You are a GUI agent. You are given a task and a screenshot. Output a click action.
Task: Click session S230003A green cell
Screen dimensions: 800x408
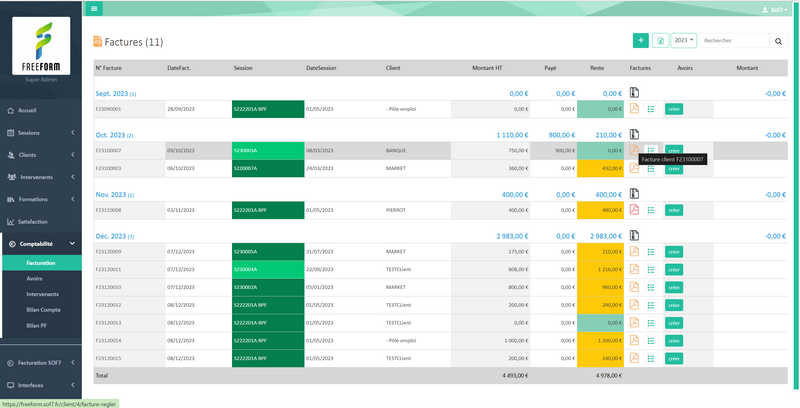(268, 150)
